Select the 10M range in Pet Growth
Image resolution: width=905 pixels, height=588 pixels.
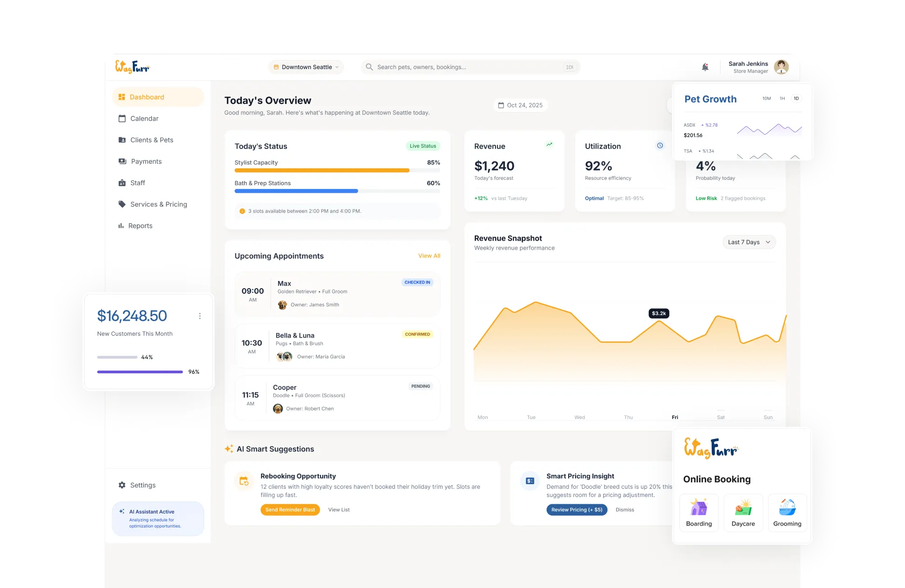[766, 99]
